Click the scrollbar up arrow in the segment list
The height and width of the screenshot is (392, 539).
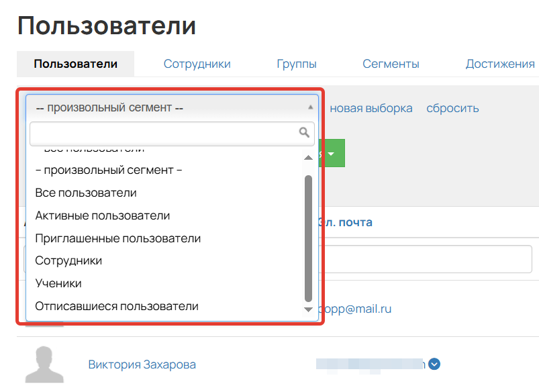click(307, 156)
